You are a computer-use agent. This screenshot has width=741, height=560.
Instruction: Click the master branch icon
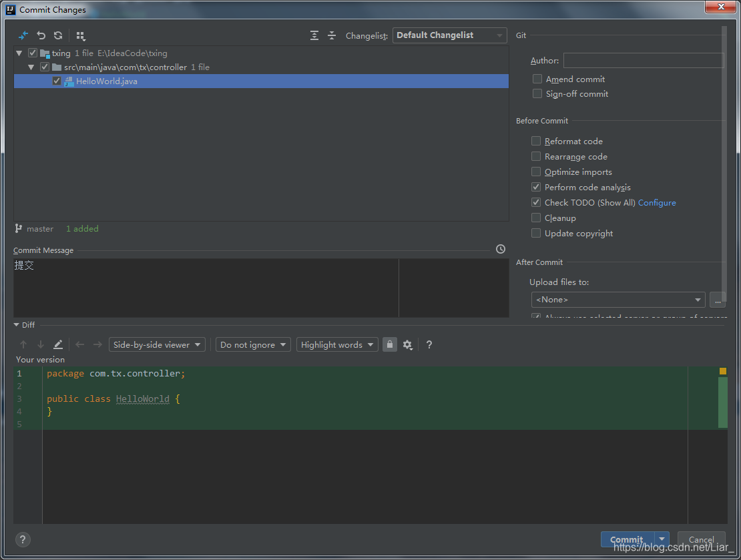click(19, 229)
